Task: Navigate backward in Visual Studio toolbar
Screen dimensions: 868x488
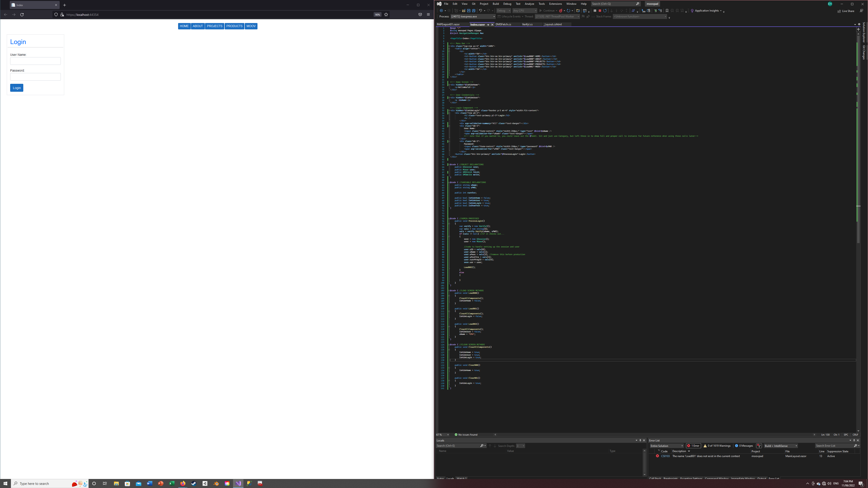Action: click(x=441, y=11)
